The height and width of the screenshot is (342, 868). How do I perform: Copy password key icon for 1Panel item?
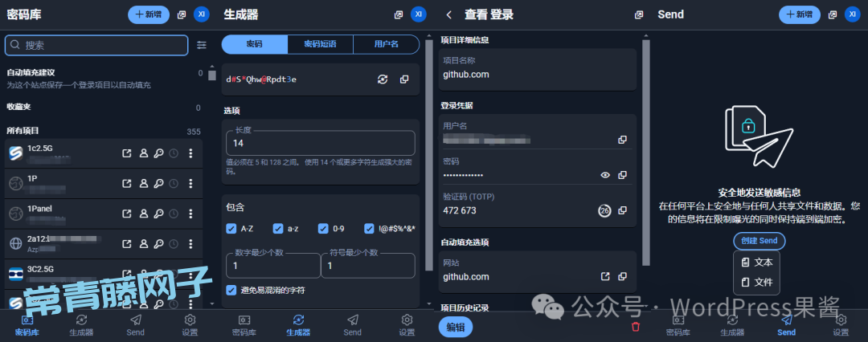click(x=159, y=213)
